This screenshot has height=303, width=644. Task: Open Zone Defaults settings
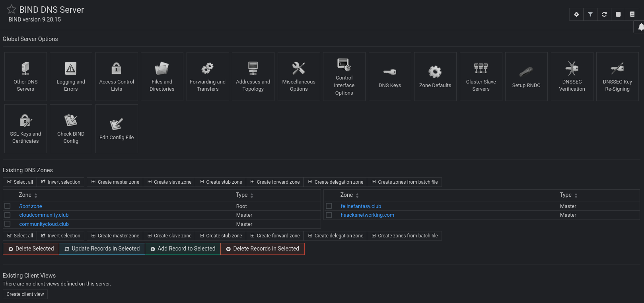tap(435, 76)
